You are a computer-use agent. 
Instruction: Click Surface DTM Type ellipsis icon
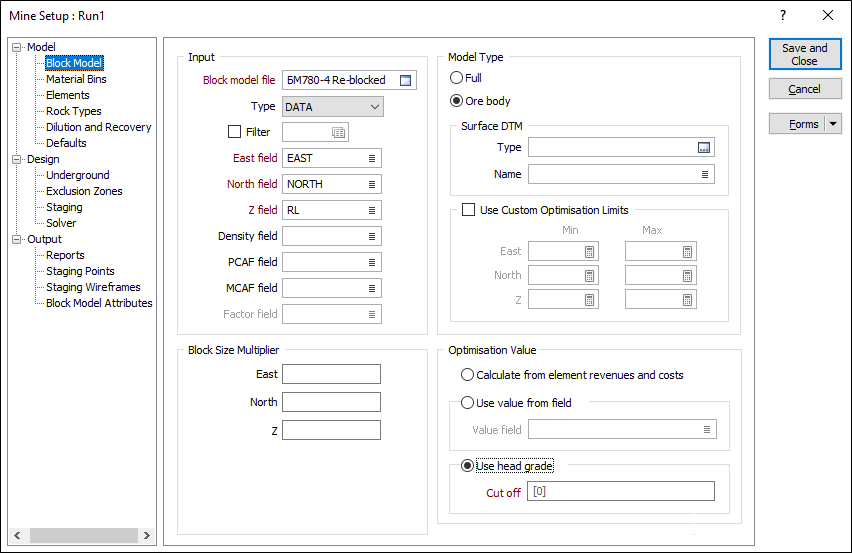pos(704,147)
